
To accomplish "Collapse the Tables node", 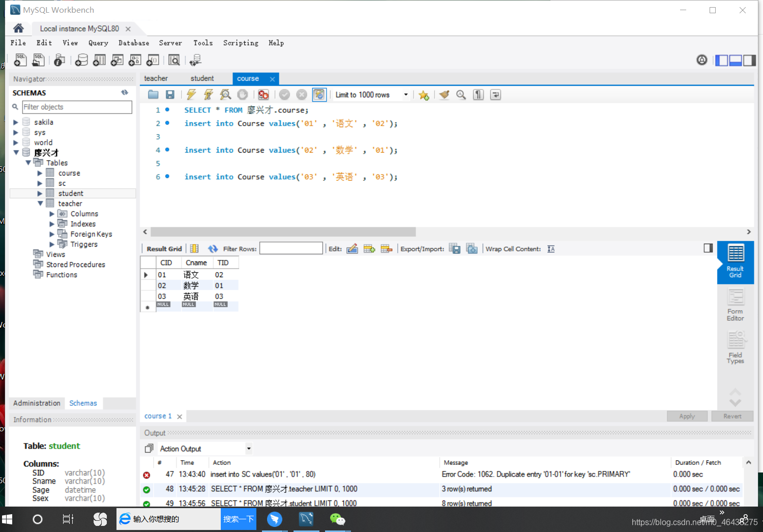I will (x=28, y=163).
